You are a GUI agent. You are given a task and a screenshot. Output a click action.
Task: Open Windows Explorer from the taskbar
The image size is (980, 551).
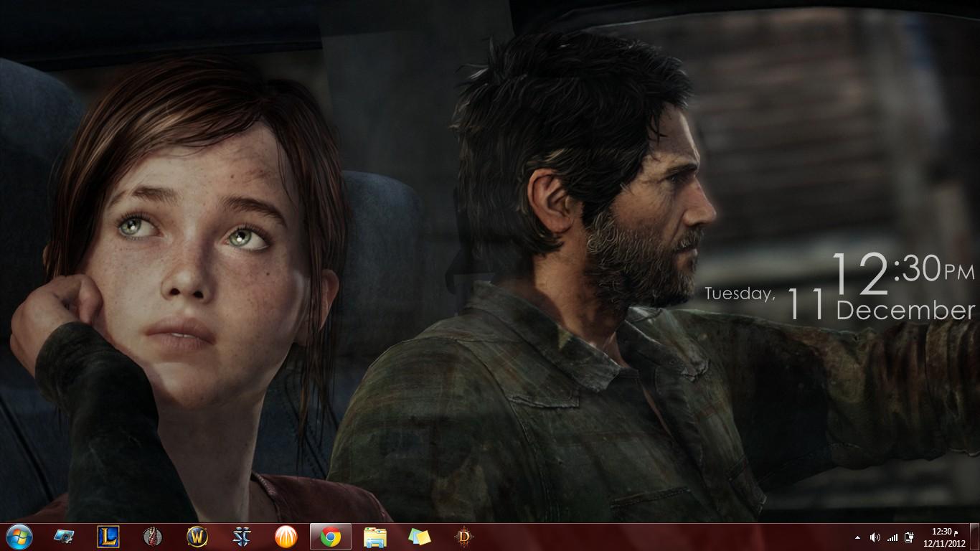point(375,537)
